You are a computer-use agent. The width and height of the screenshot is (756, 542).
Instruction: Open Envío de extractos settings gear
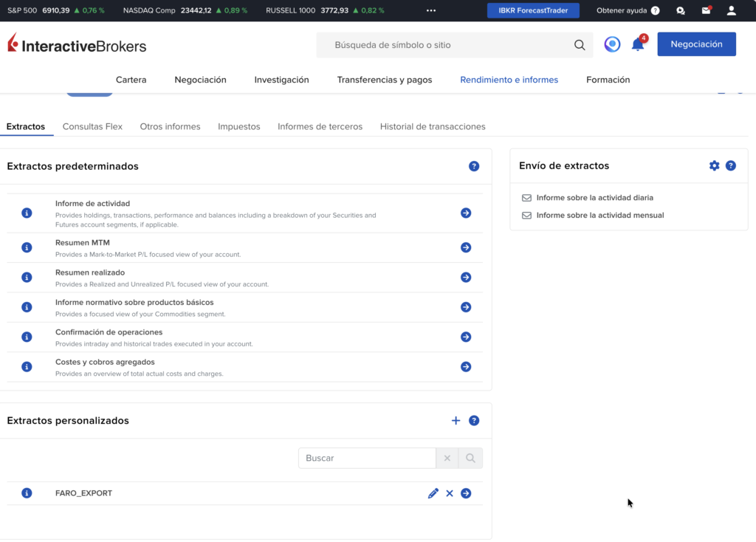point(714,165)
